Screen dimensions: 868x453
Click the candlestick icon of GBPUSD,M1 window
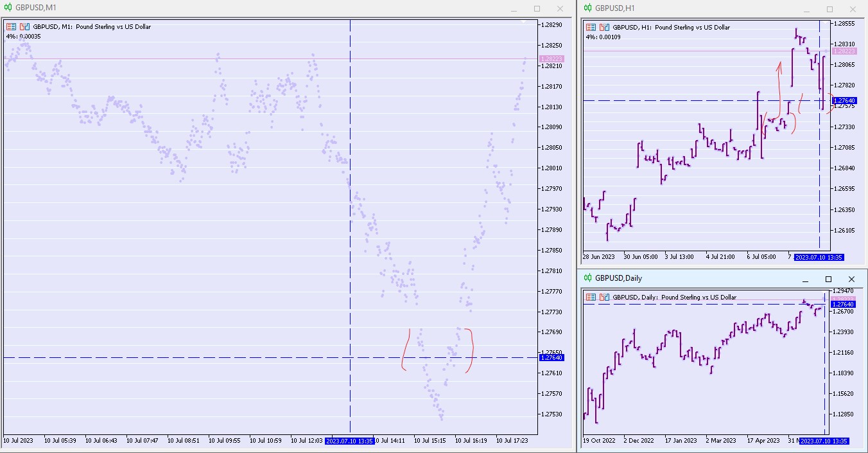(x=7, y=8)
